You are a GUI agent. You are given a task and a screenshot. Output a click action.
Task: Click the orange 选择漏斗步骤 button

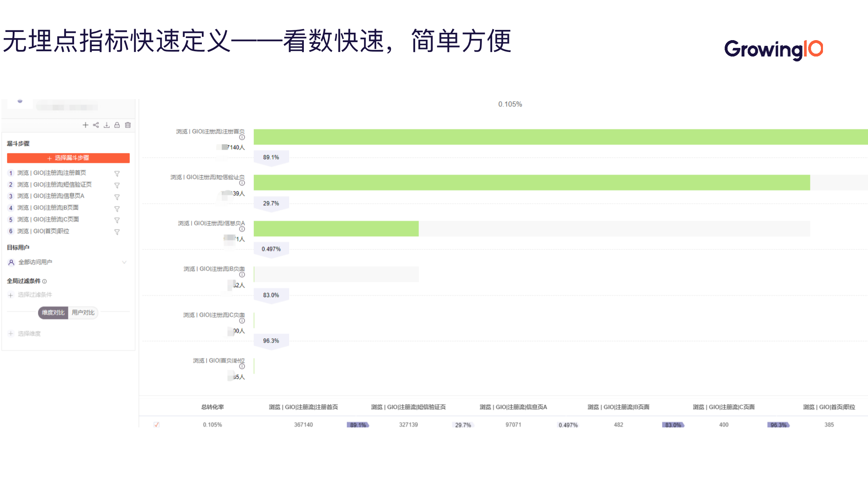click(68, 158)
